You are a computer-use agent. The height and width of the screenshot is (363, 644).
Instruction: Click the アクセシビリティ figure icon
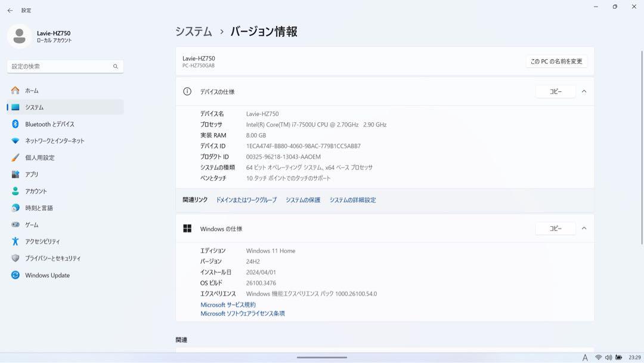[15, 242]
